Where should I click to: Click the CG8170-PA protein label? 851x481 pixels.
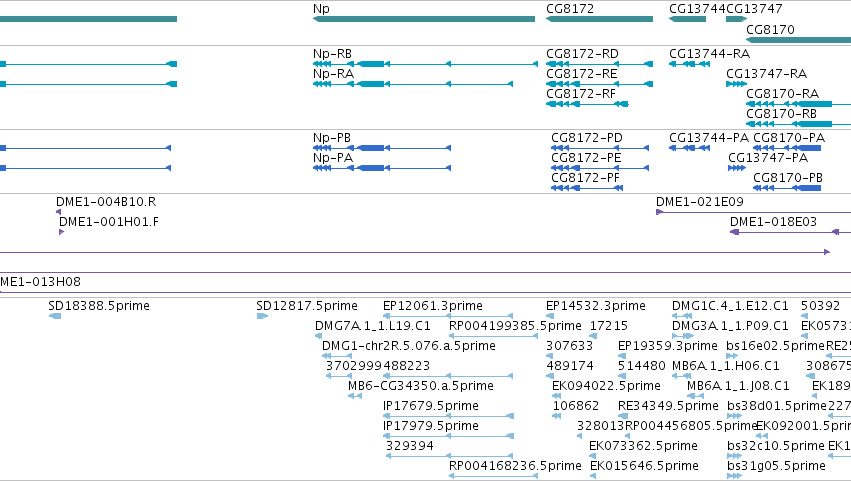[789, 138]
